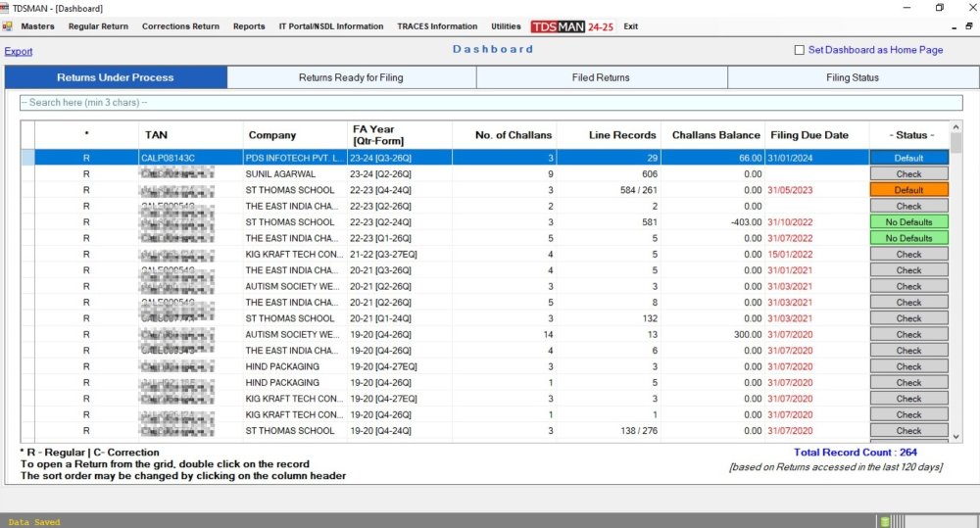Image resolution: width=980 pixels, height=528 pixels.
Task: Click Check for KIG KRAFT 21-22 Q3-27EQ row
Action: pos(908,255)
